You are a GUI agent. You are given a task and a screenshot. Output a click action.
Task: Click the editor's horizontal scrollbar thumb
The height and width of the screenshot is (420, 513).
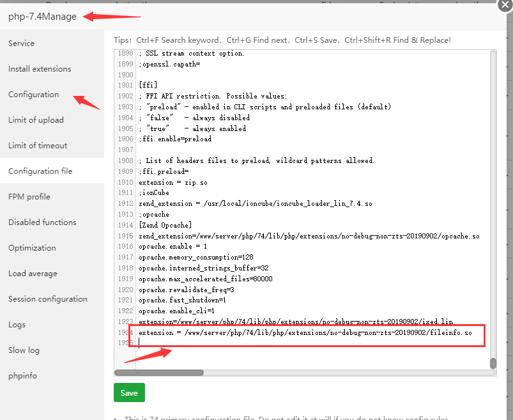(159, 373)
